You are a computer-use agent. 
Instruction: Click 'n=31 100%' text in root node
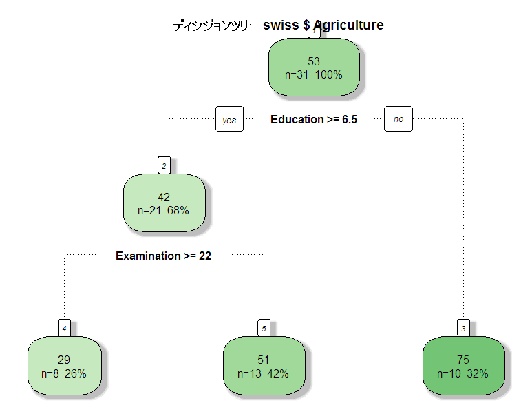click(x=314, y=74)
